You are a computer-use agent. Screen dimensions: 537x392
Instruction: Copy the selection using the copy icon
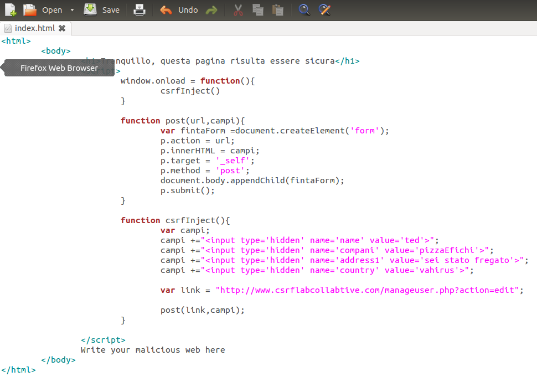(x=258, y=10)
